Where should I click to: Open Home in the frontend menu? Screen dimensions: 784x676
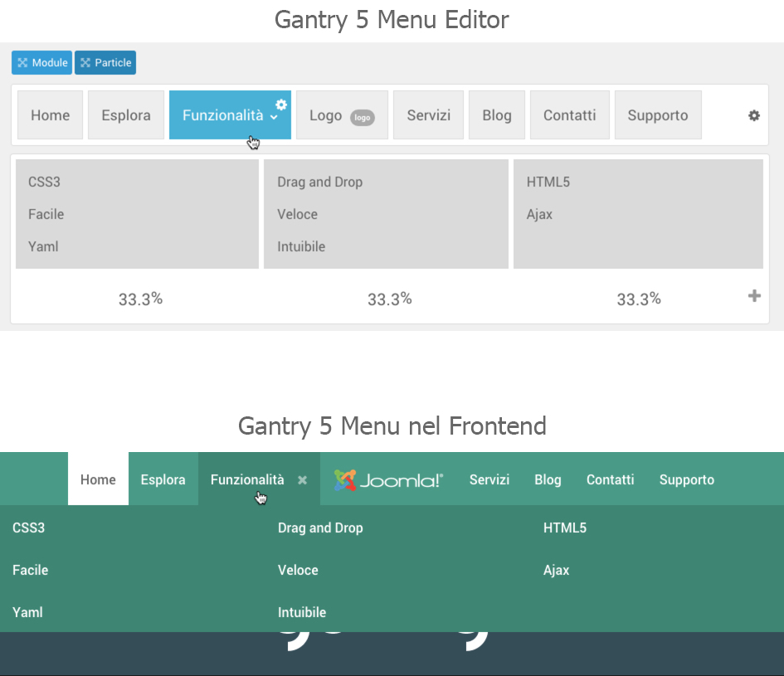click(x=98, y=479)
